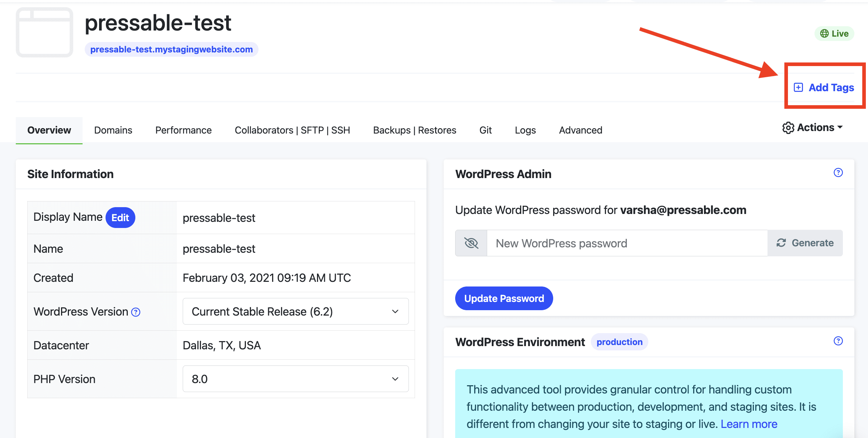Follow the Learn more link
The height and width of the screenshot is (438, 868).
749,424
